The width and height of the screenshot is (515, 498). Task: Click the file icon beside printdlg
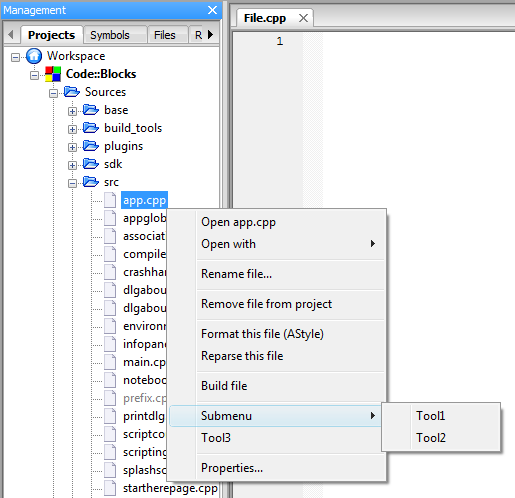coord(110,416)
